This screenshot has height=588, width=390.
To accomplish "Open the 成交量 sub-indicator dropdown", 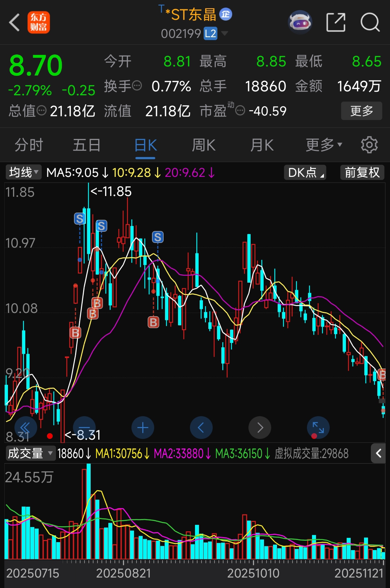I will (30, 453).
